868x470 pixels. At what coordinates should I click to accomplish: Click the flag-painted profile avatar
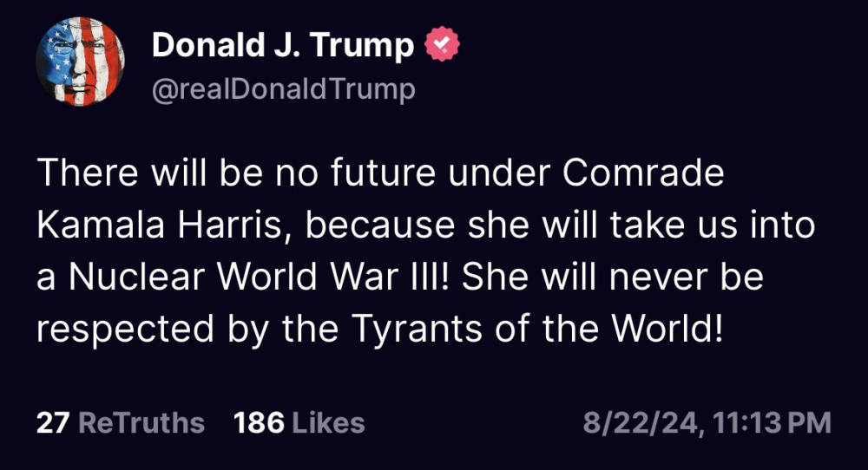[x=81, y=62]
